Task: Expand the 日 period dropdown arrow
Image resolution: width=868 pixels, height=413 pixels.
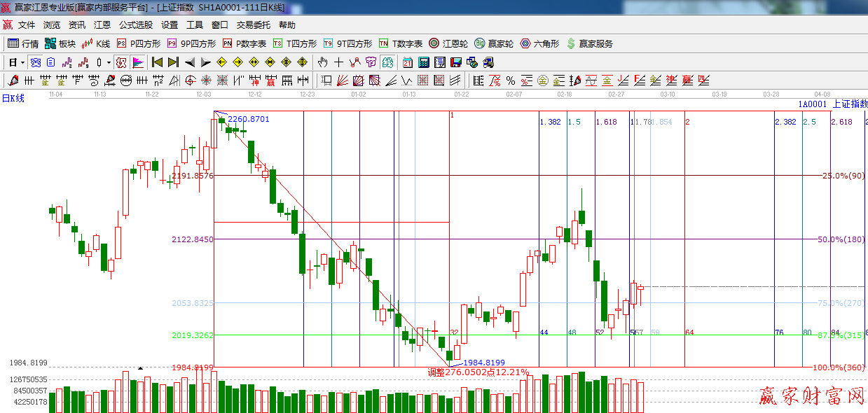Action: pyautogui.click(x=22, y=62)
